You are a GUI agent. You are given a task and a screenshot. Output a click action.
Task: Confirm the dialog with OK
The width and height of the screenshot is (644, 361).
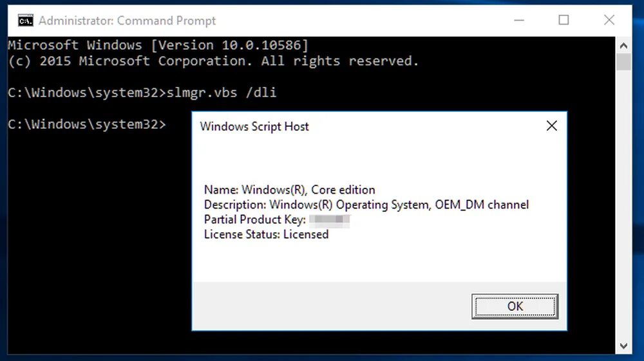[515, 306]
